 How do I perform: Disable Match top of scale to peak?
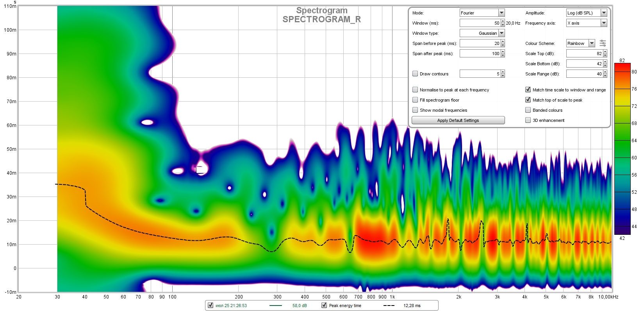click(528, 100)
